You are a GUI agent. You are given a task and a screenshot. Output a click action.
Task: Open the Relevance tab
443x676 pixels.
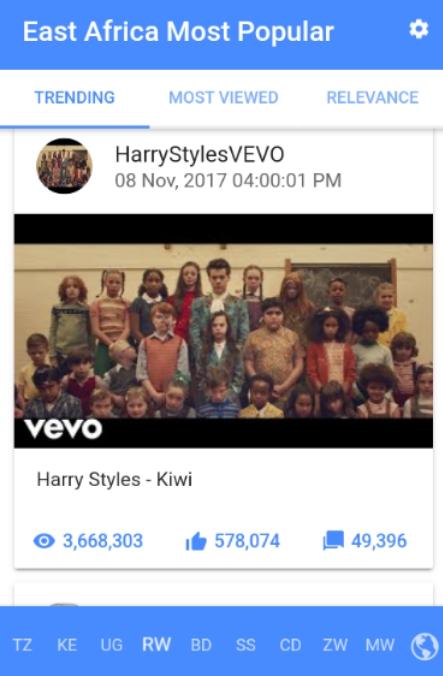[372, 97]
